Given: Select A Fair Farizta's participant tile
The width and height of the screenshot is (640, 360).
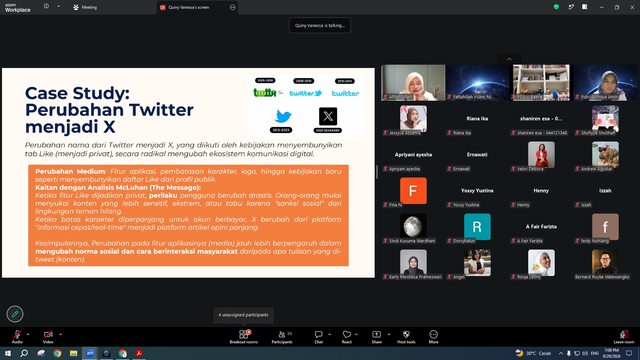Looking at the screenshot, I should pyautogui.click(x=541, y=227).
